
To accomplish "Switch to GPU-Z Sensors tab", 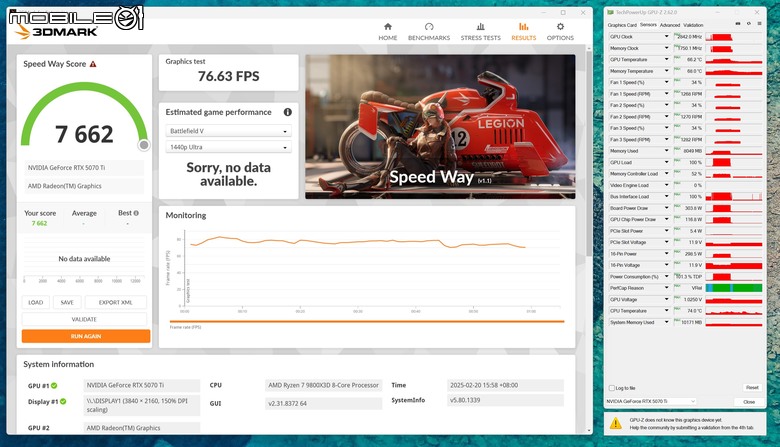I will 648,25.
